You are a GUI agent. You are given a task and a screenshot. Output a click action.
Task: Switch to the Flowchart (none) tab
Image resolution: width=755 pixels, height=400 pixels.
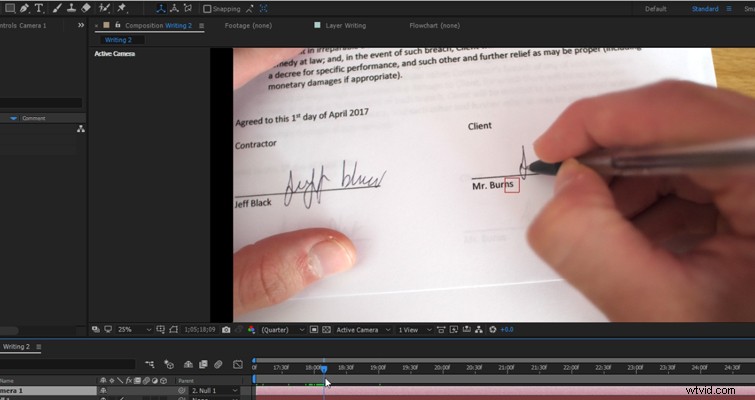tap(434, 26)
